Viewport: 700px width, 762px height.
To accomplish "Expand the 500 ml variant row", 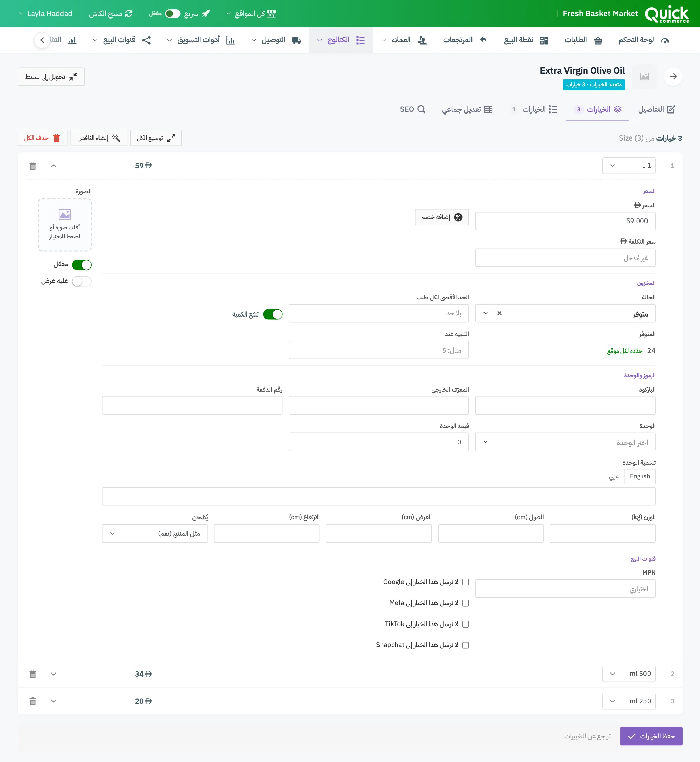I will pyautogui.click(x=54, y=674).
